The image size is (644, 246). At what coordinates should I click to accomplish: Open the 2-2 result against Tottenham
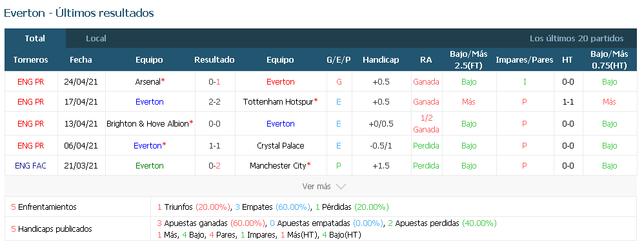coord(214,102)
